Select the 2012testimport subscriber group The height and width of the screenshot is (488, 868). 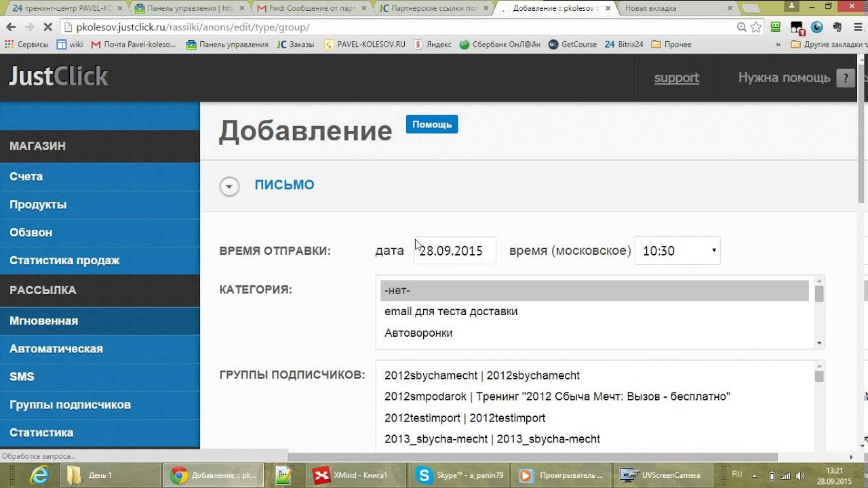[595, 418]
